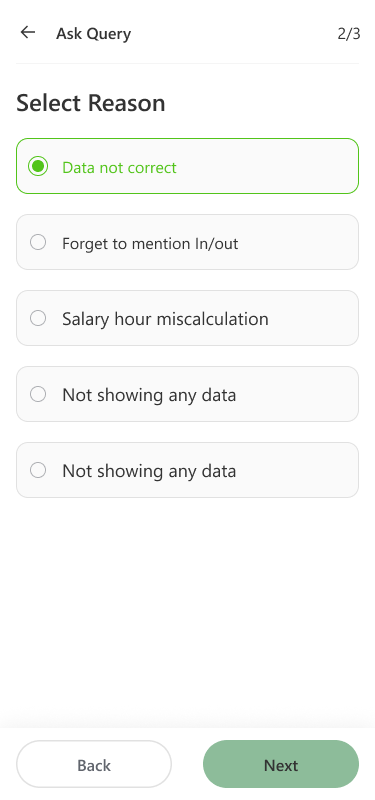375x800 pixels.
Task: Click the Salary hour miscalculation label text
Action: pyautogui.click(x=165, y=319)
